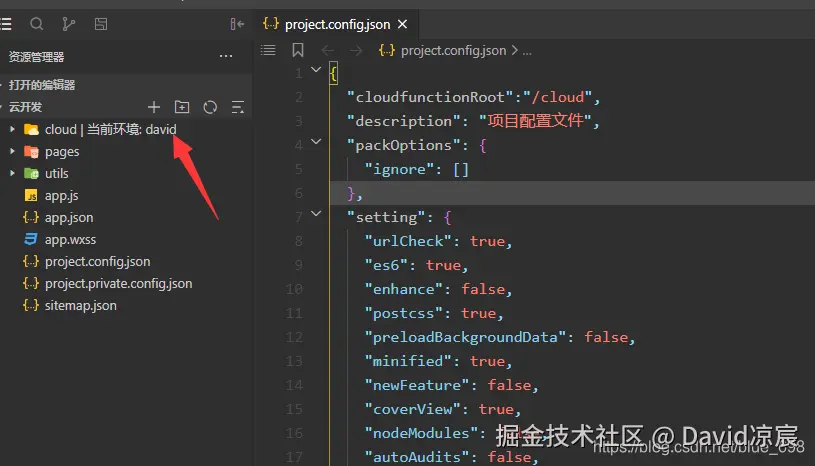
Task: Click the pages folder icon
Action: 31,152
